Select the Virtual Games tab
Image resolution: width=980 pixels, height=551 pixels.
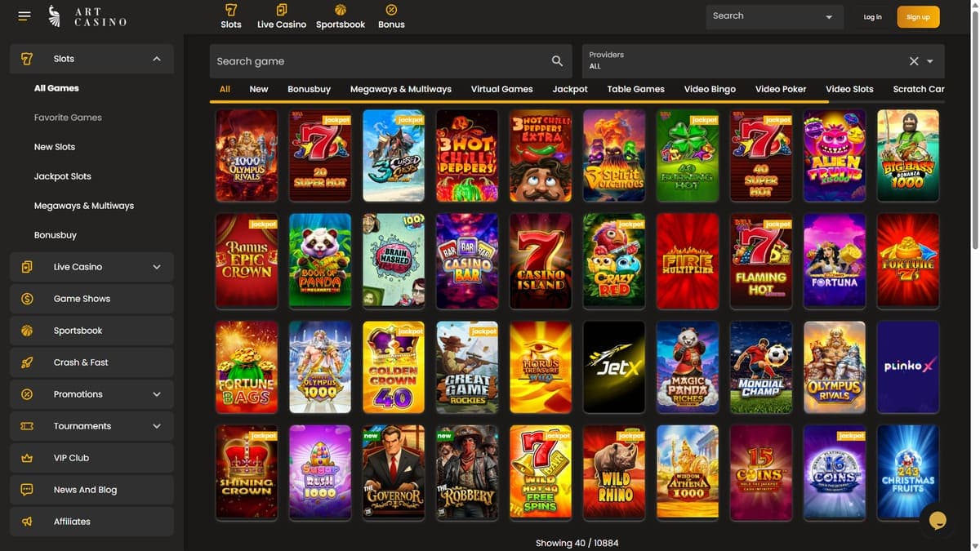point(501,89)
